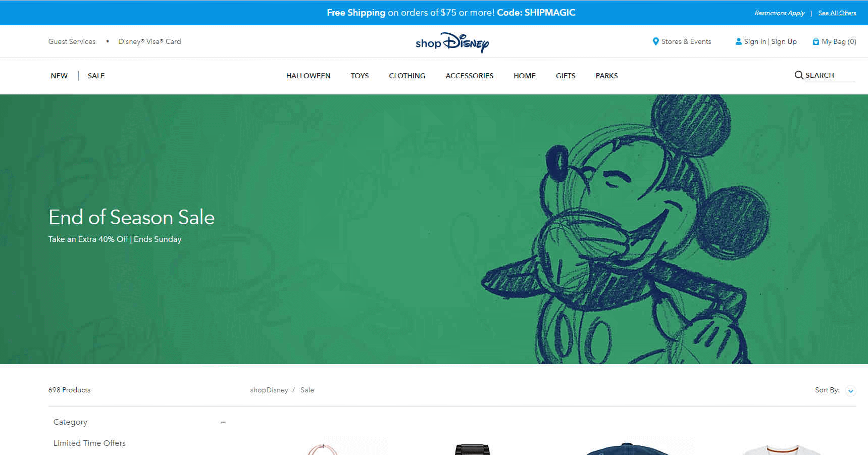The height and width of the screenshot is (455, 868).
Task: Open the CLOTHING menu
Action: [x=407, y=76]
